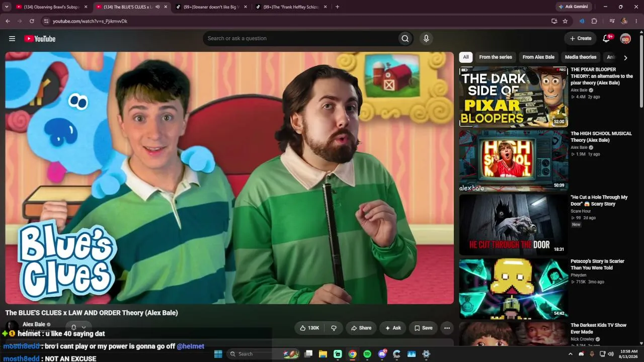Open the YouTube guide hamburger menu
The width and height of the screenshot is (644, 362).
click(x=12, y=39)
